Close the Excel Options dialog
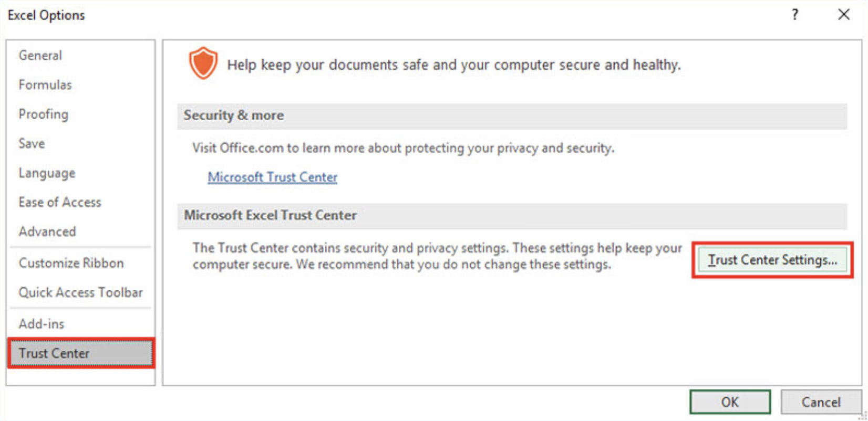The image size is (868, 421). tap(844, 15)
